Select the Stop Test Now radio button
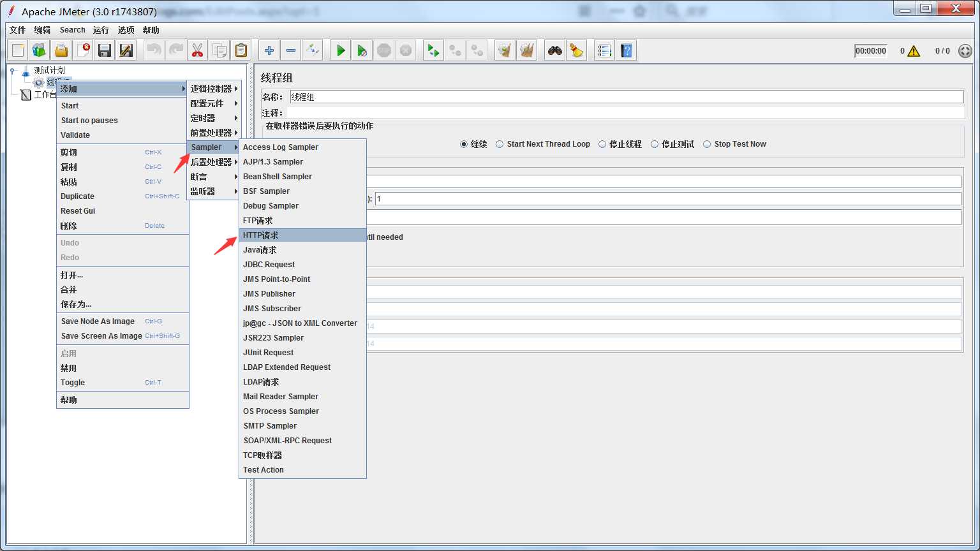Image resolution: width=980 pixels, height=551 pixels. click(707, 144)
